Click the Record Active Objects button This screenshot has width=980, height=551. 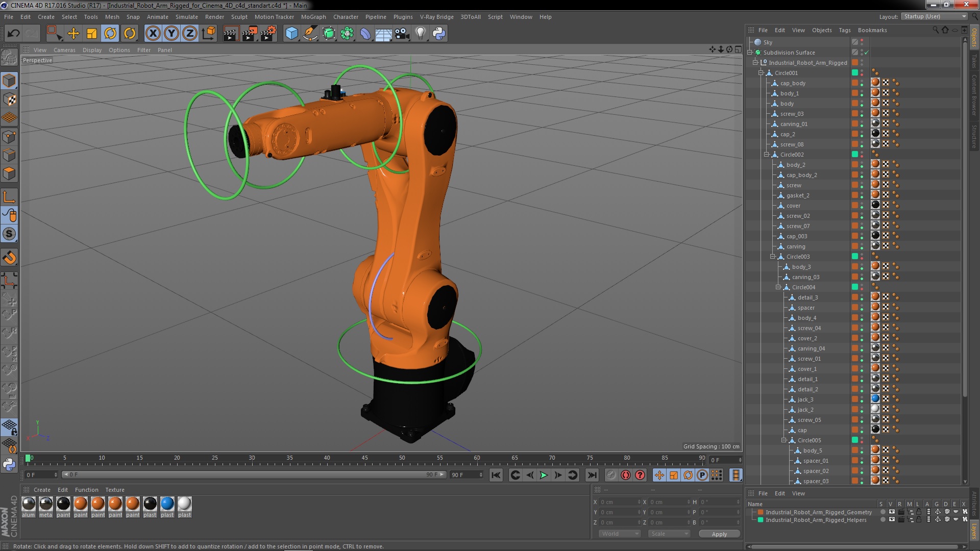coord(611,475)
